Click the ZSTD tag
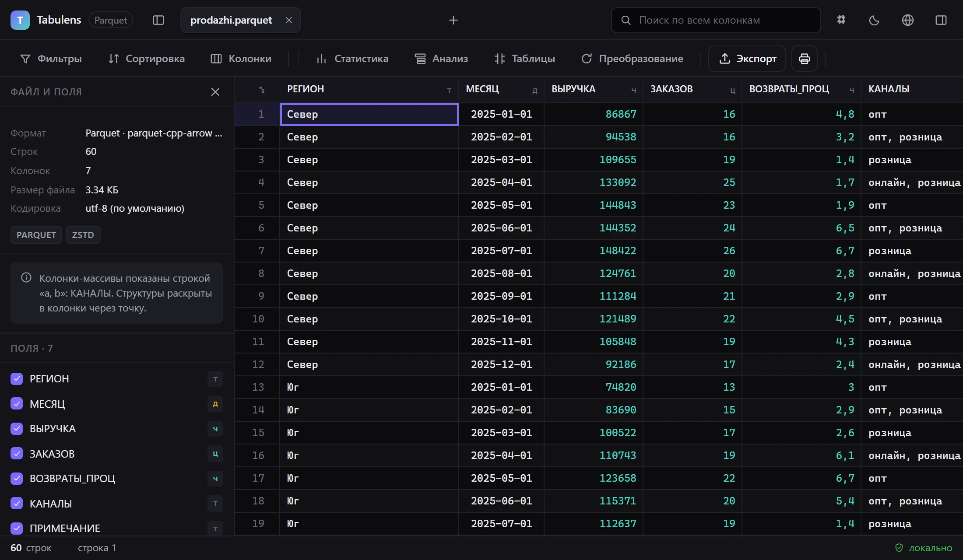This screenshot has height=560, width=963. [x=83, y=235]
